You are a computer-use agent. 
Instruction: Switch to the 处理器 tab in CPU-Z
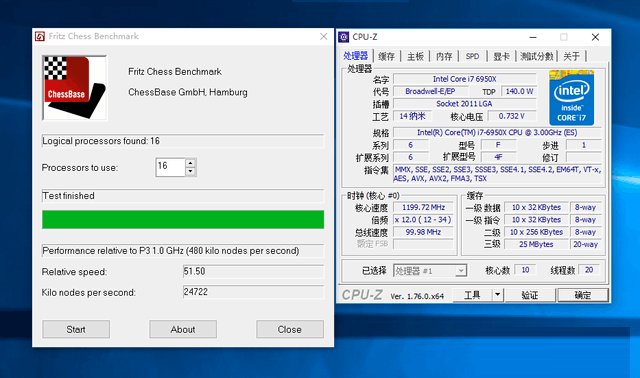356,56
